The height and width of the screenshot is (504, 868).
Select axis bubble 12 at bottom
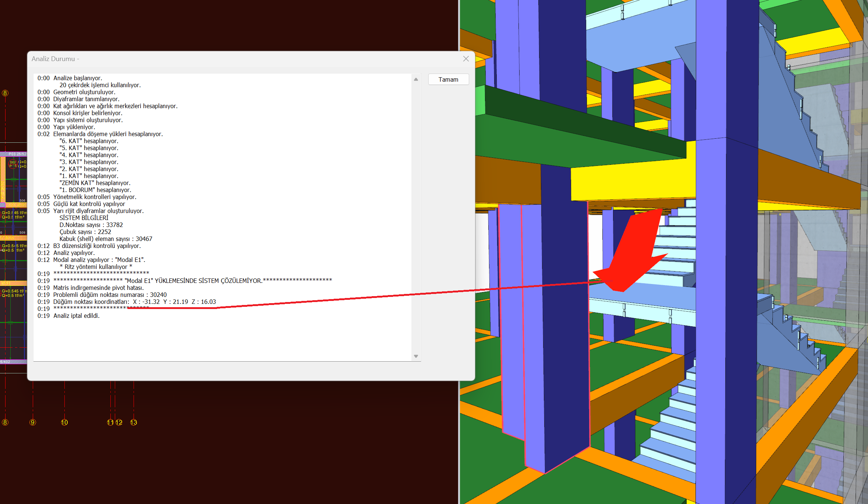click(119, 422)
